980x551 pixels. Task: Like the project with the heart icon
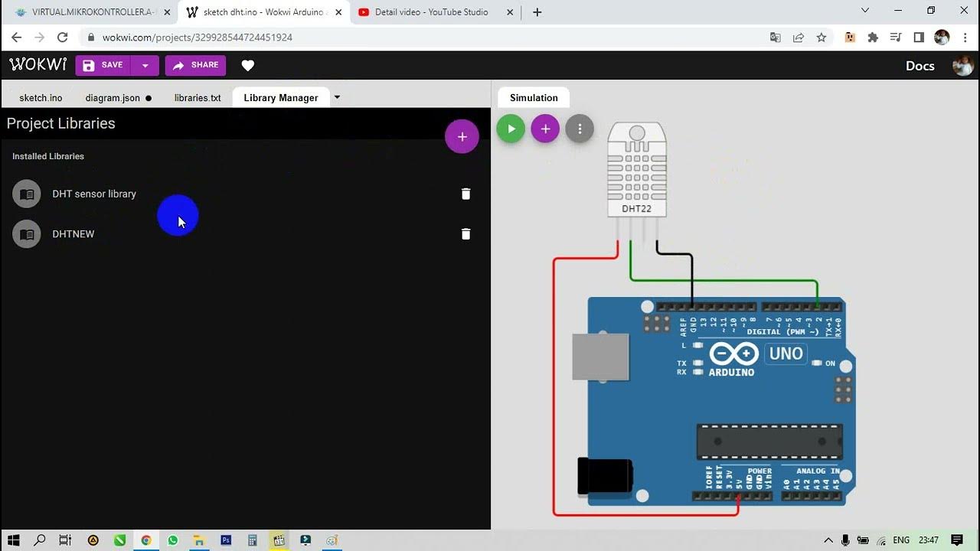[247, 66]
